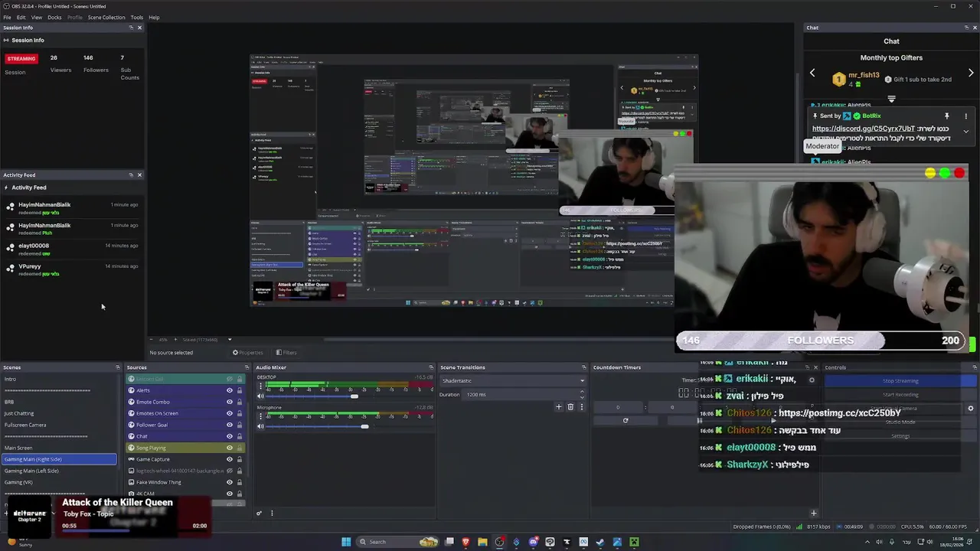Remove scene transition with trash icon

point(570,407)
